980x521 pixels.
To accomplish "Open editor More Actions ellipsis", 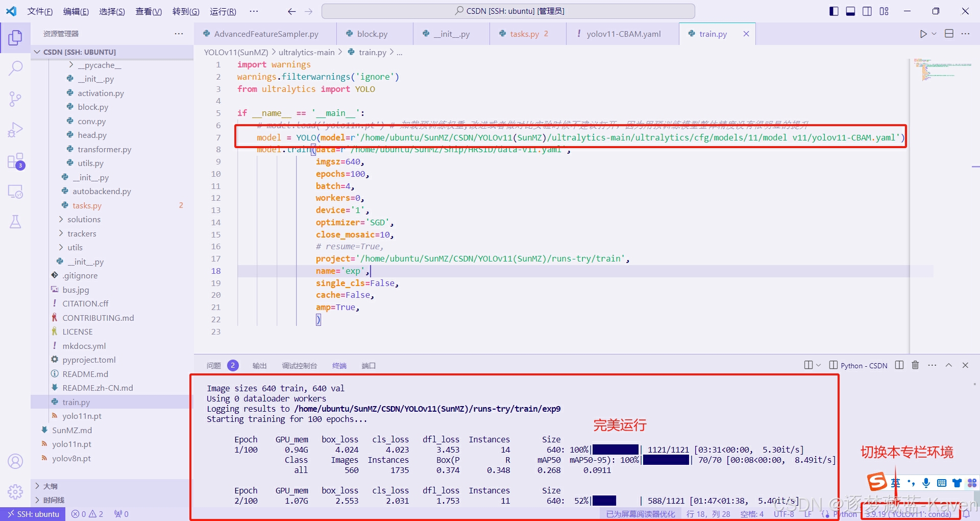I will (x=965, y=34).
